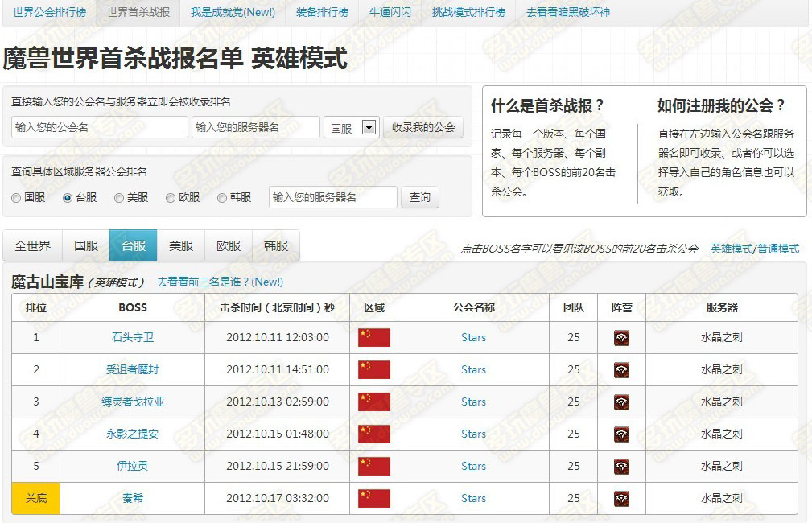Click Horde faction icon in 永影之提安 row
This screenshot has height=523, width=812.
click(x=621, y=434)
